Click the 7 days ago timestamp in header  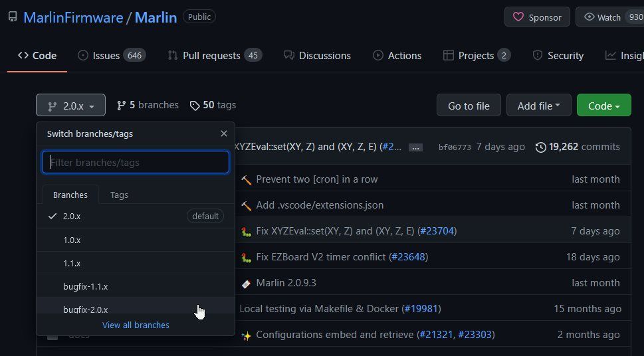[500, 147]
